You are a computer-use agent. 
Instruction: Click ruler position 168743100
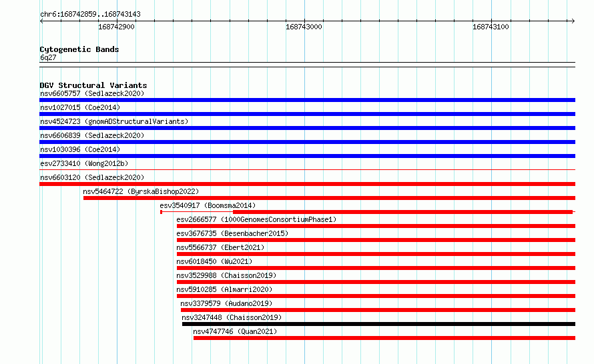coord(491,27)
